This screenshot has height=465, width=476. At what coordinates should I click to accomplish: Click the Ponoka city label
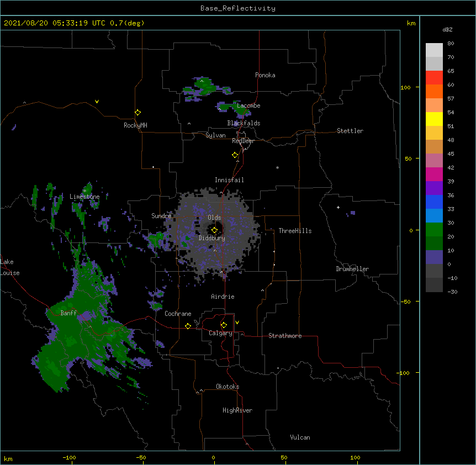(x=265, y=75)
